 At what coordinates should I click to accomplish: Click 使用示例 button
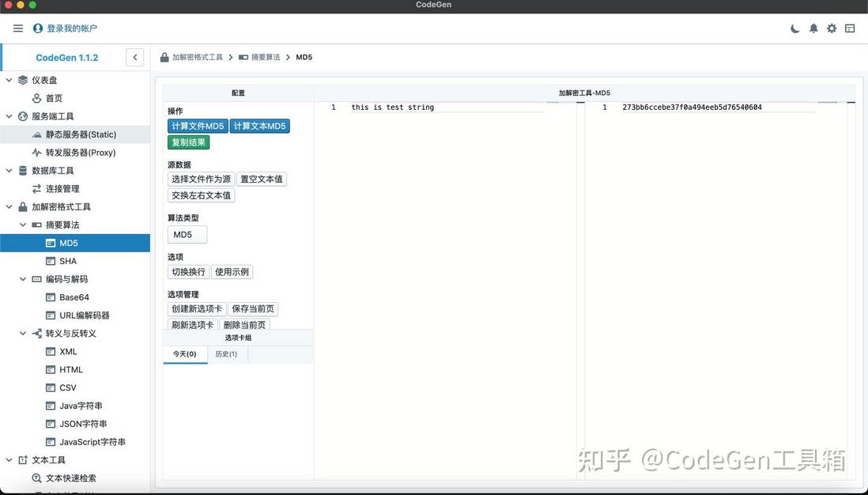pos(232,272)
